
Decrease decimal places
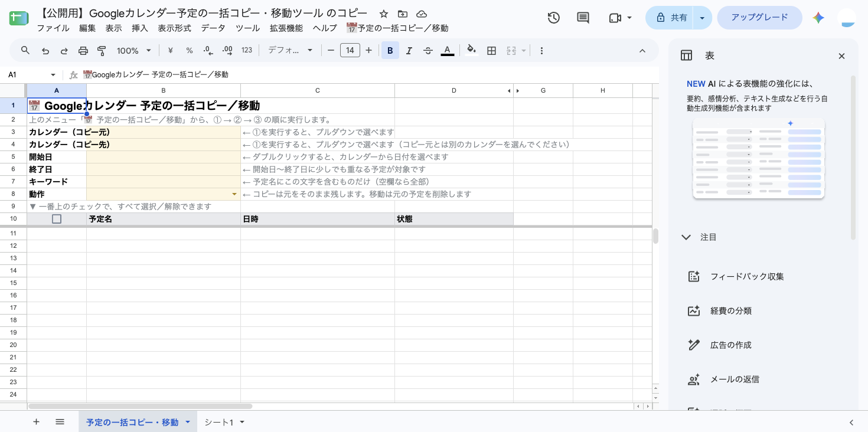click(x=208, y=51)
